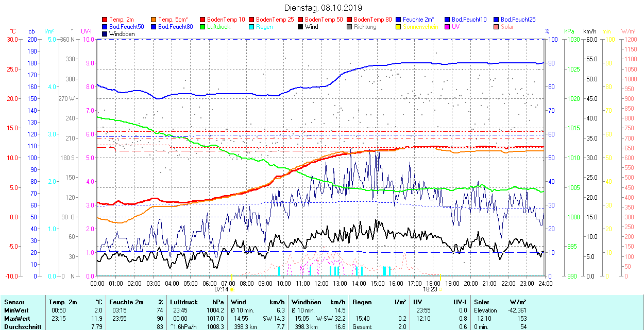Click the Solar legend label
This screenshot has width=644, height=330.
coord(507,27)
